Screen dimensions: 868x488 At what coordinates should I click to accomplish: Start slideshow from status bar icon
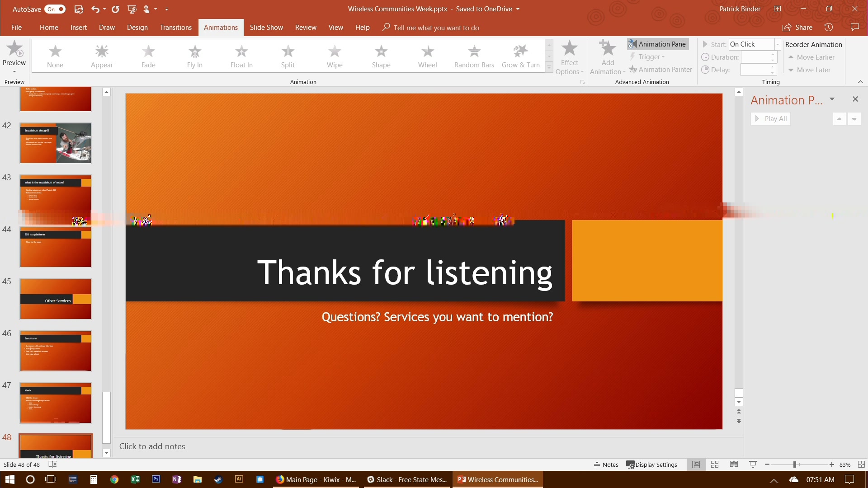coord(753,465)
